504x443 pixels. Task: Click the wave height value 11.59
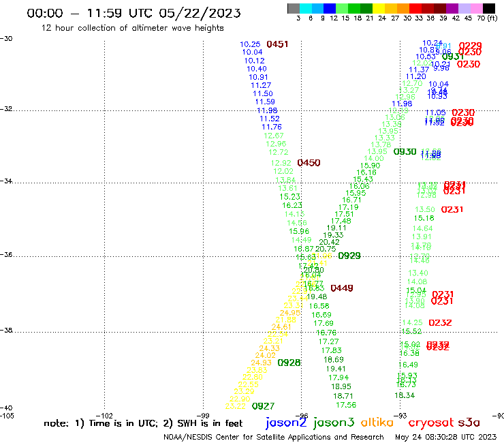point(265,102)
